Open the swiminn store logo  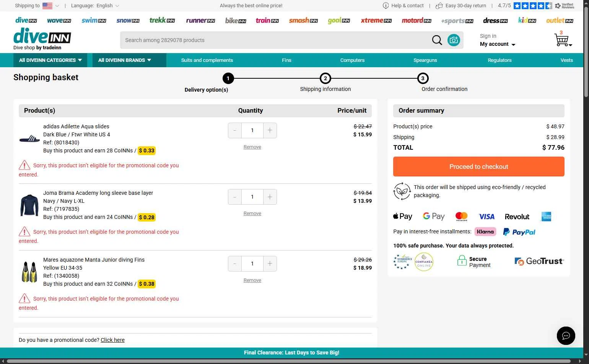[x=94, y=21]
